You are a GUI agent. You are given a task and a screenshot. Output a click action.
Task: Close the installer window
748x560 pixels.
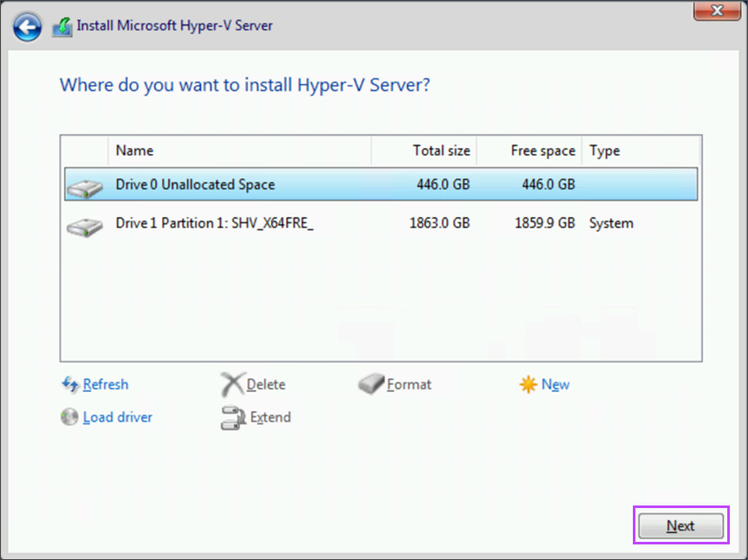tap(717, 10)
